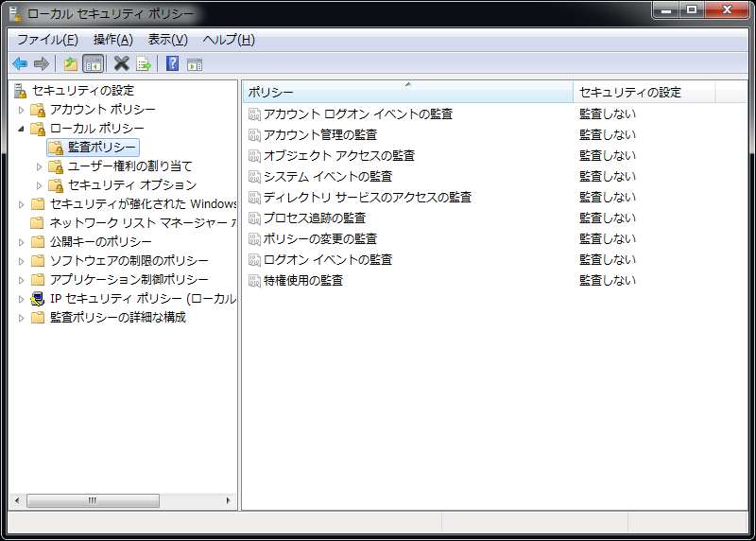The width and height of the screenshot is (756, 541).
Task: Click icon beside ディレクトリ サービスのアクセスの監査
Action: pos(254,198)
